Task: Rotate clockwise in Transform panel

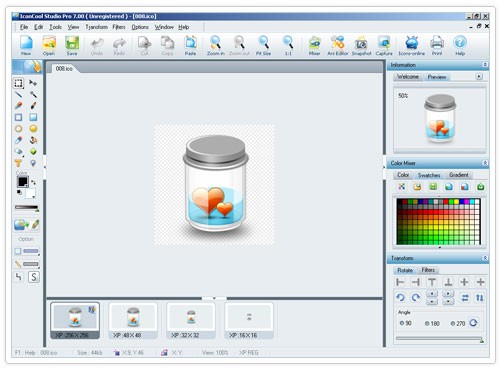Action: [416, 297]
